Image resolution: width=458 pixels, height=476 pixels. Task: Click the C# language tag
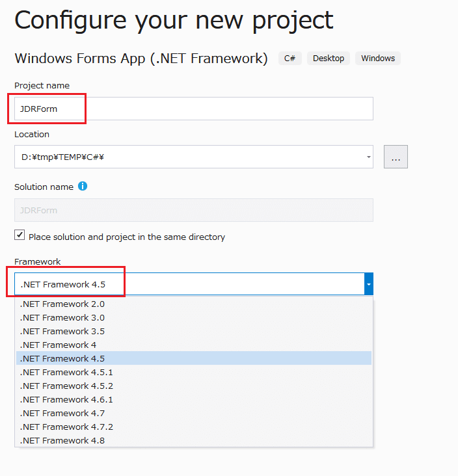[x=290, y=59]
